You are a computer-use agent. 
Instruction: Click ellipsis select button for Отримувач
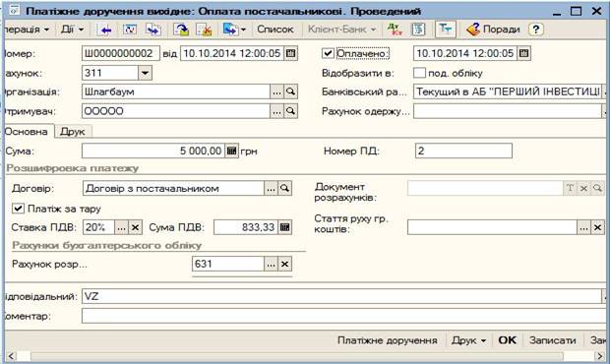tap(276, 111)
